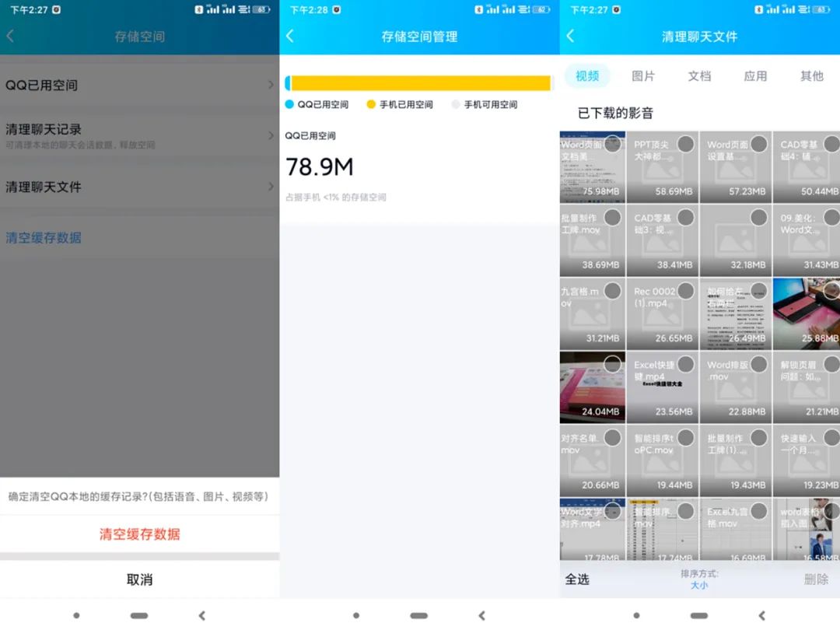Open the 19.44MB 智能排序 video thumbnail
The height and width of the screenshot is (630, 840).
pyautogui.click(x=663, y=460)
